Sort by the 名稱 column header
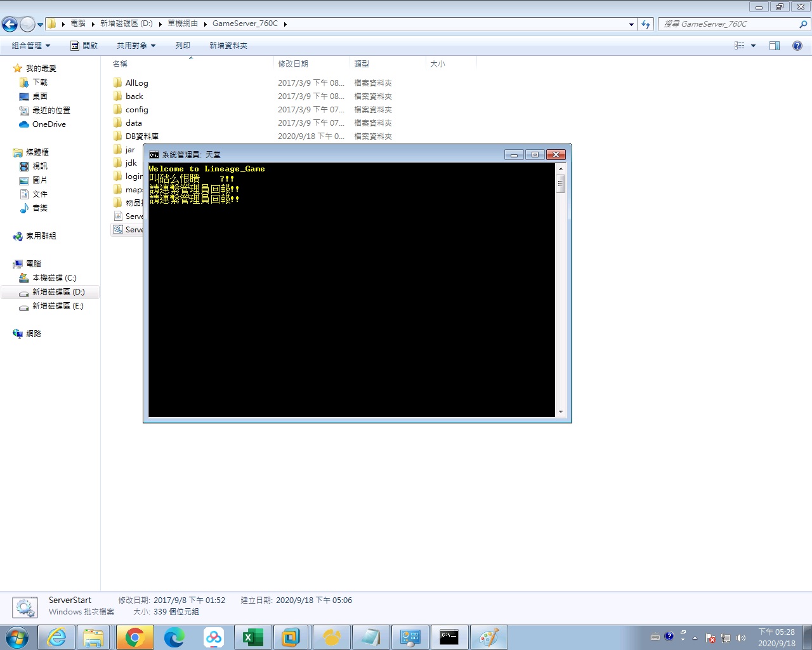812x650 pixels. tap(192, 63)
